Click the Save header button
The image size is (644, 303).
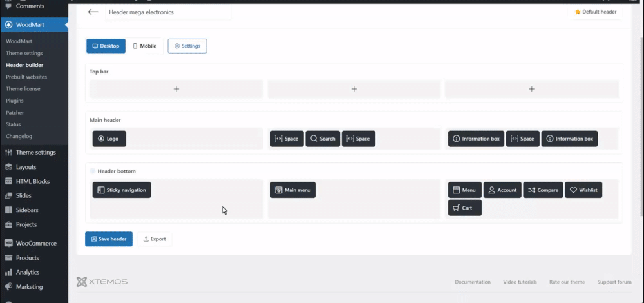(109, 239)
